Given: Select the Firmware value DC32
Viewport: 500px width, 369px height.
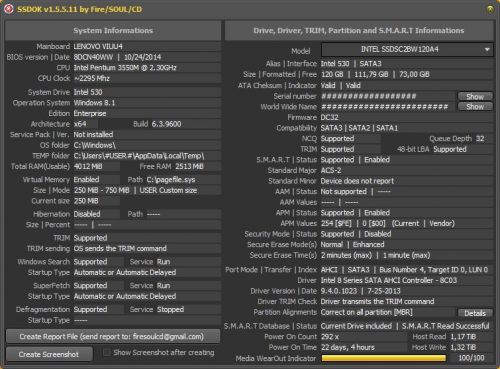Looking at the screenshot, I should (x=329, y=117).
